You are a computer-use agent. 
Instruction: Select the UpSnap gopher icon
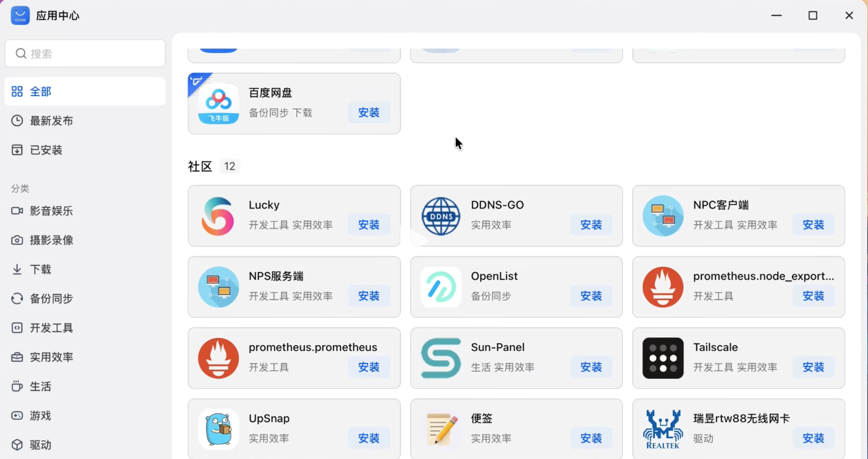pyautogui.click(x=218, y=429)
